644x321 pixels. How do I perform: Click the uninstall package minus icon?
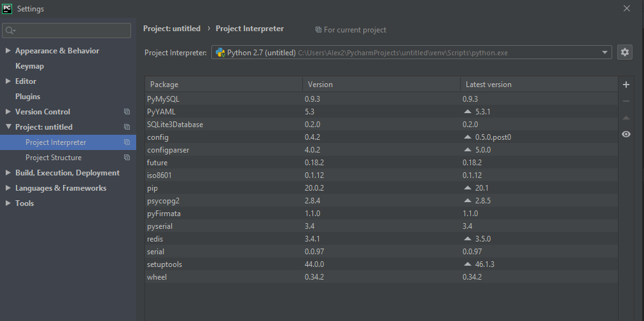click(x=626, y=101)
